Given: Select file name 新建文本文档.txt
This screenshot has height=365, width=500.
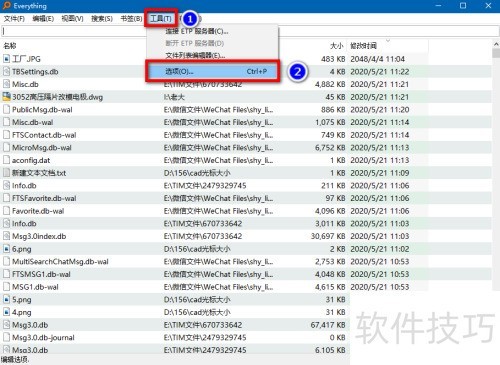Looking at the screenshot, I should coord(39,173).
